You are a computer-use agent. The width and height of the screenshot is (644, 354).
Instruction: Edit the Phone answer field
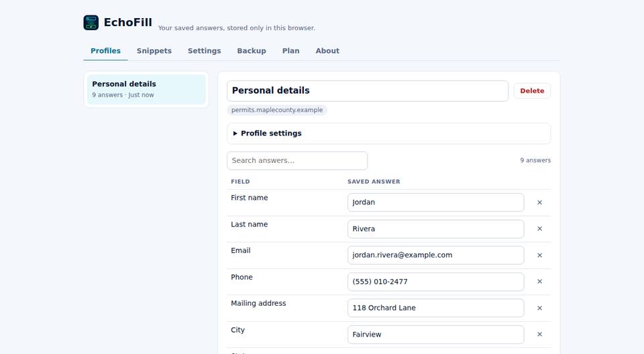pyautogui.click(x=436, y=282)
